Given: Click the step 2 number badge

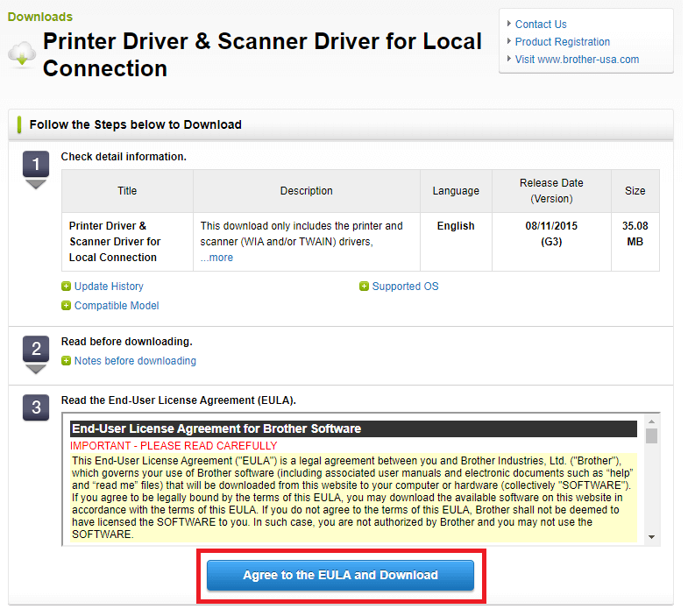Looking at the screenshot, I should (x=36, y=349).
